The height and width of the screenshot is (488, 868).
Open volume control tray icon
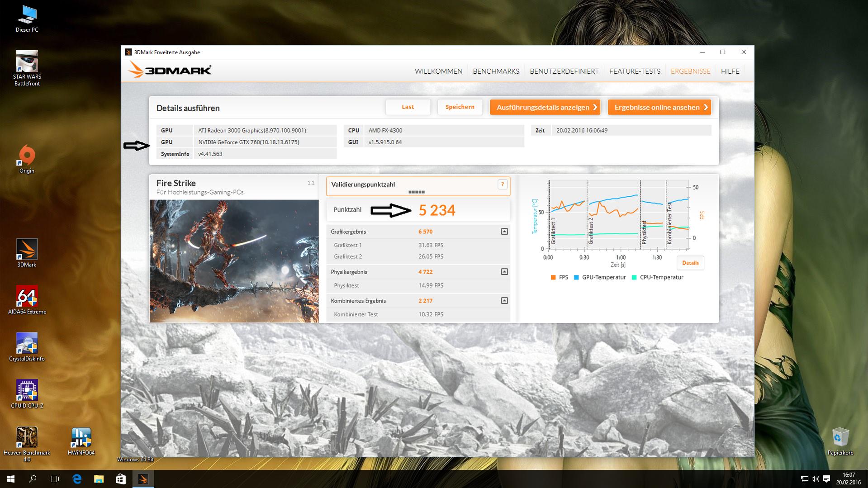(815, 479)
